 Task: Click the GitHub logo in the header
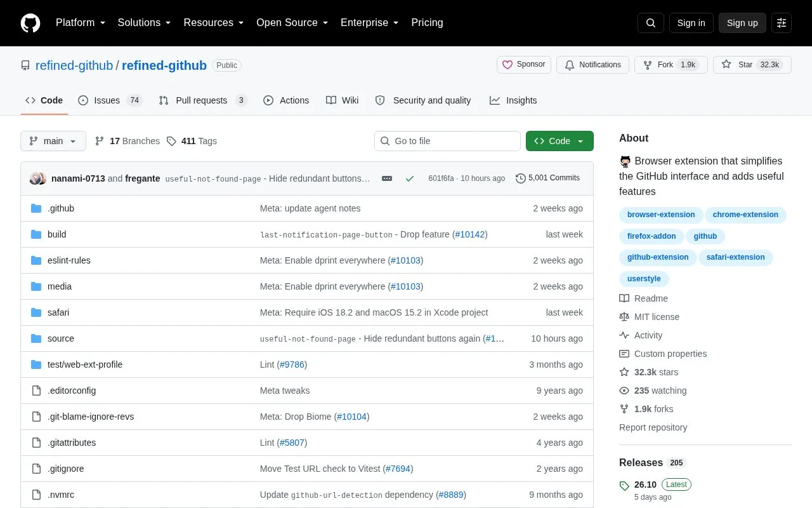30,23
